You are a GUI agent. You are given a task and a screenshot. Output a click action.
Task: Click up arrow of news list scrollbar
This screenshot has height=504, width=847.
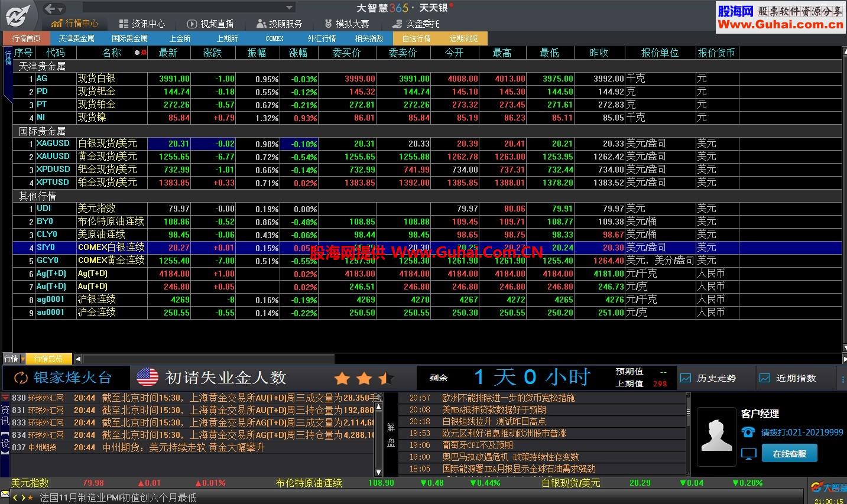(x=379, y=408)
